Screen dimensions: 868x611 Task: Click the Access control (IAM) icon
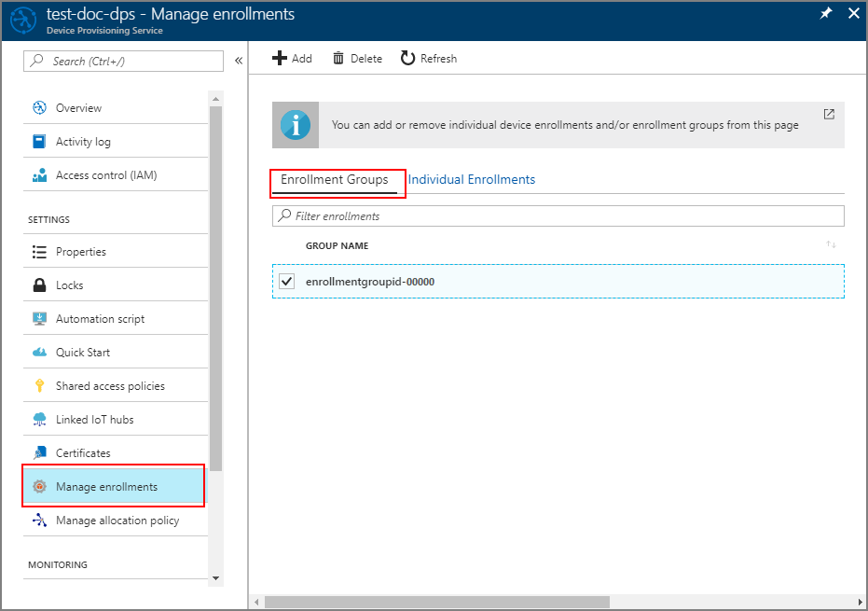[39, 175]
